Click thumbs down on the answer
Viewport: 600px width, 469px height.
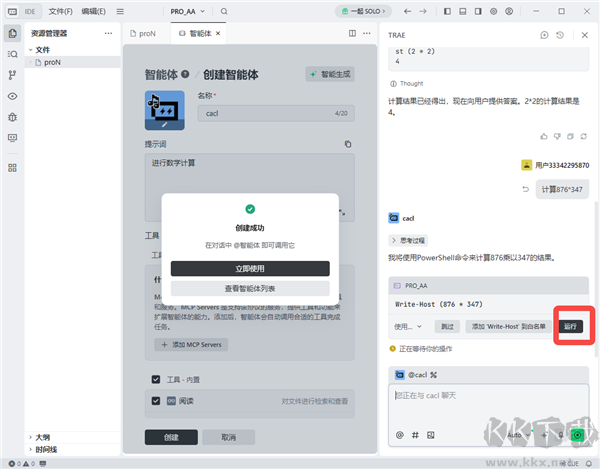click(x=557, y=136)
